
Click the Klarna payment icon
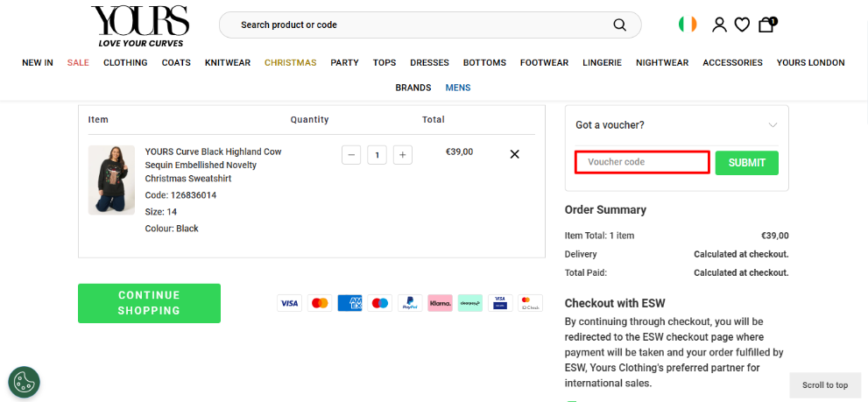[x=440, y=303]
